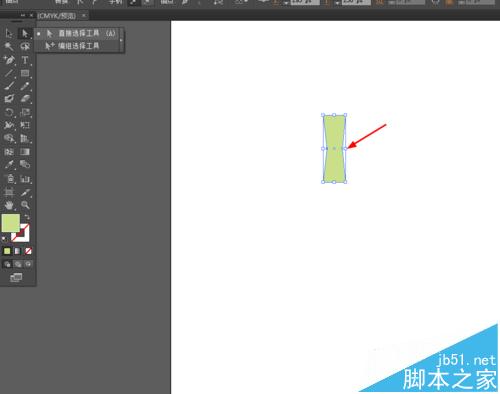This screenshot has height=394, width=500.
Task: Open the Change Screen Mode button
Action: point(16,277)
